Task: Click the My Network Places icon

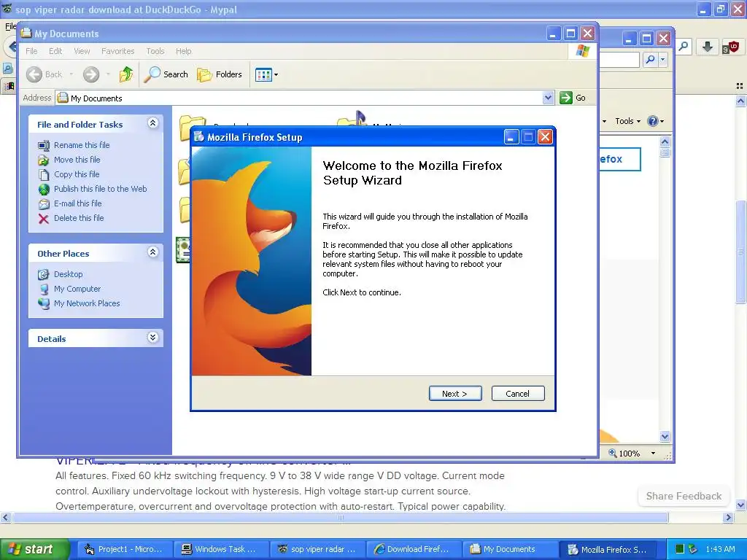Action: click(43, 303)
